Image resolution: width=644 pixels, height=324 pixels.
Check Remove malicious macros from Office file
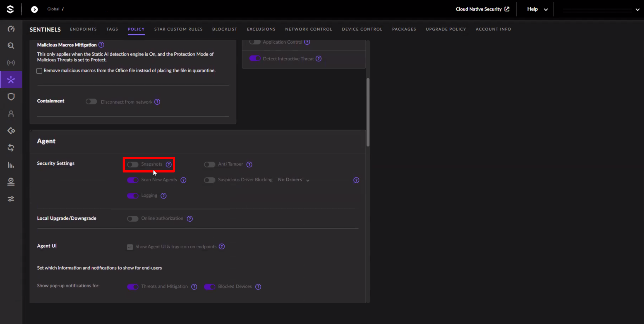point(39,71)
